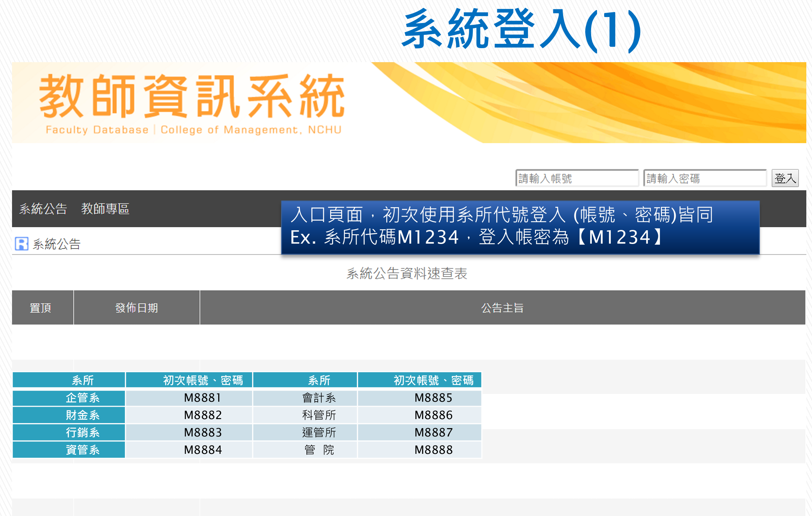The width and height of the screenshot is (812, 516).
Task: Select the 科管所 cell
Action: tap(305, 415)
